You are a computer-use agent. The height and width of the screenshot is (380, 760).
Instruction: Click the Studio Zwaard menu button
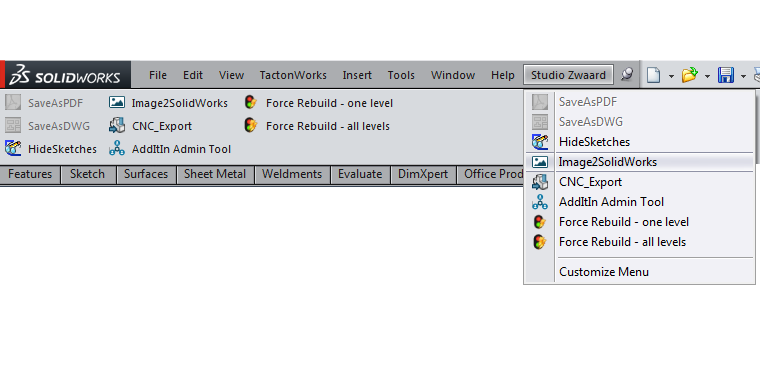pos(568,75)
